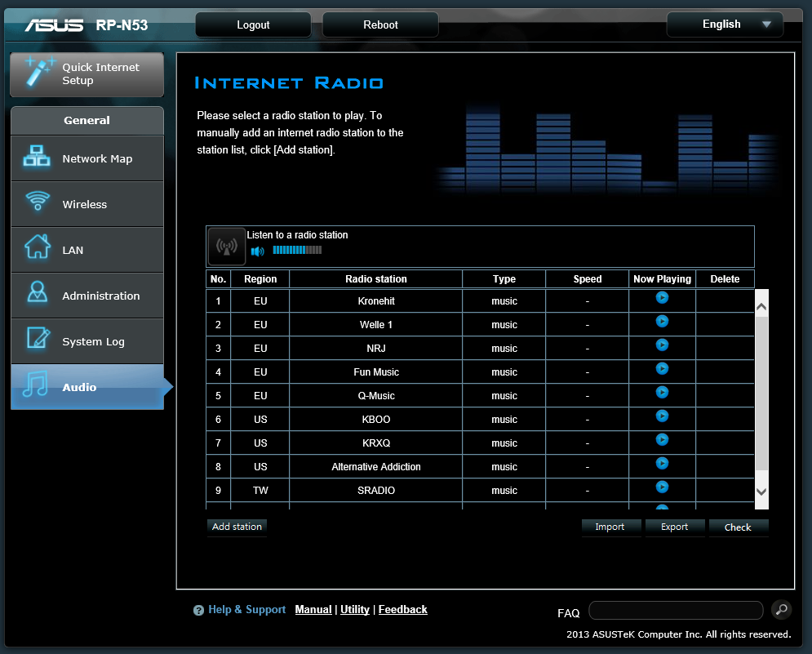
Task: Click the station list scrollbar thumb
Action: point(761,393)
